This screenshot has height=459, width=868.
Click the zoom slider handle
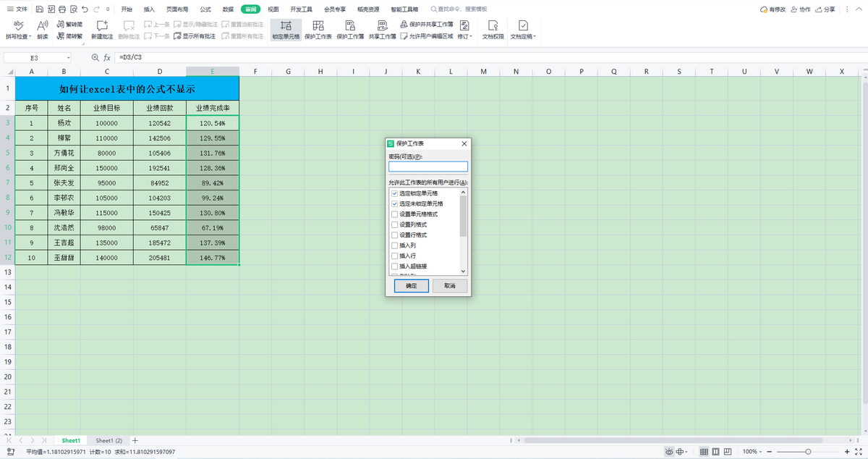click(x=808, y=452)
